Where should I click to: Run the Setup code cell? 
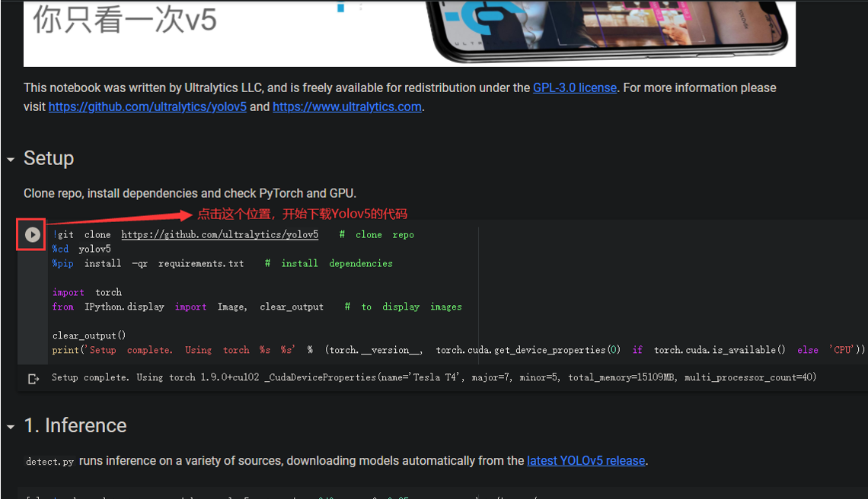[x=32, y=234]
